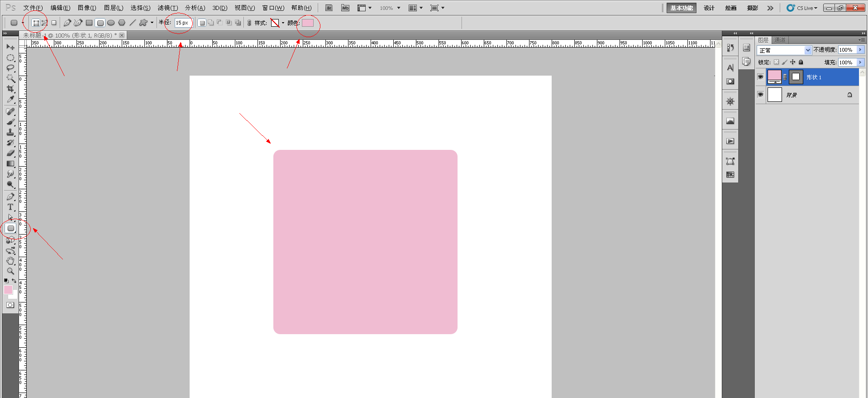Select the Move tool
Viewport: 868px width, 398px height.
10,47
